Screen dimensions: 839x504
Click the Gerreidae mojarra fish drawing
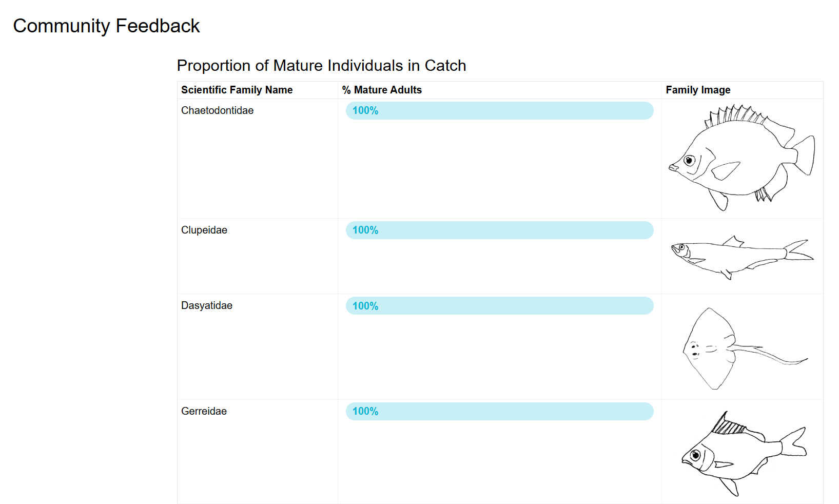pos(744,454)
